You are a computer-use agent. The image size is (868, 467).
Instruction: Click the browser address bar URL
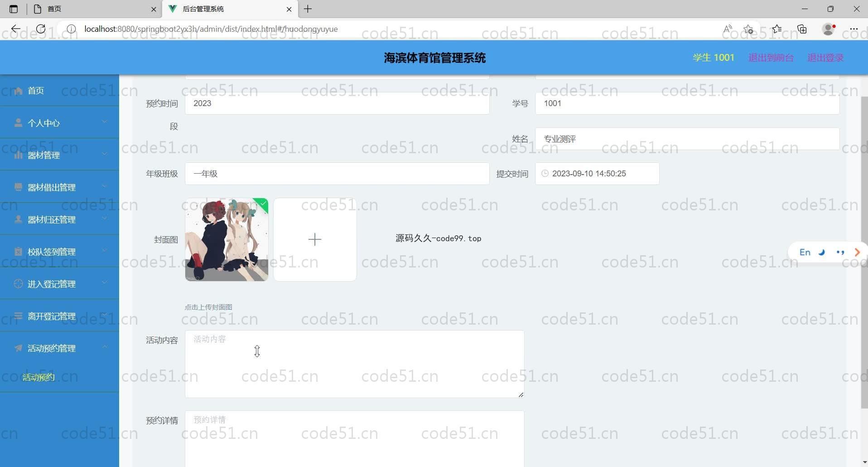[x=211, y=29]
